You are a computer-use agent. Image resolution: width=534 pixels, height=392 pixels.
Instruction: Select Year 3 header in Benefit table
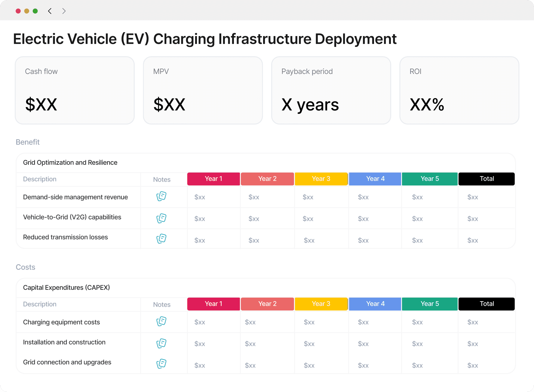pyautogui.click(x=321, y=179)
